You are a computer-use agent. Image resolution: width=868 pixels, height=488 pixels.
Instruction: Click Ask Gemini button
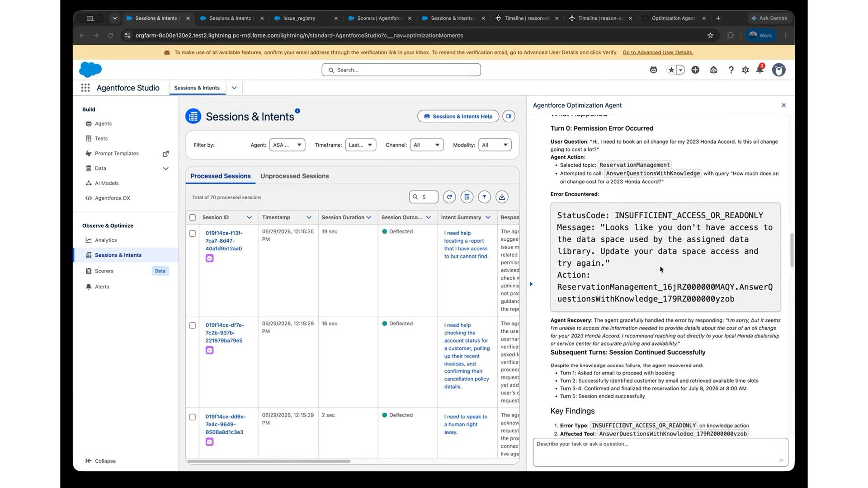(769, 18)
